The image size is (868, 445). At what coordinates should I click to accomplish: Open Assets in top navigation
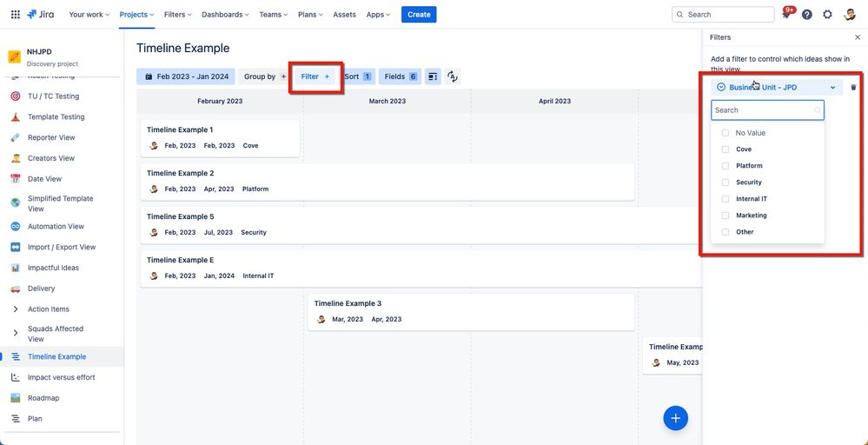[344, 15]
